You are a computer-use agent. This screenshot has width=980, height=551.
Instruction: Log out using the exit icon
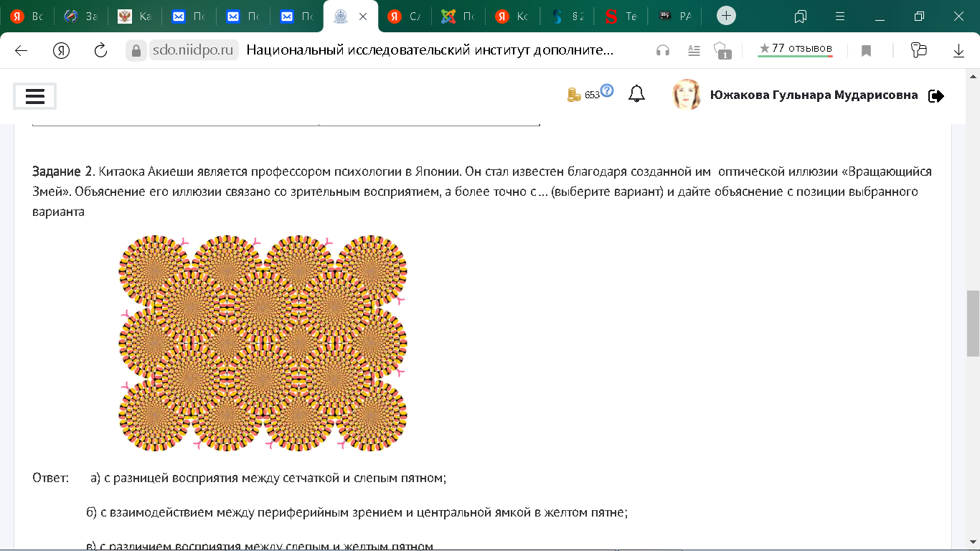(936, 95)
